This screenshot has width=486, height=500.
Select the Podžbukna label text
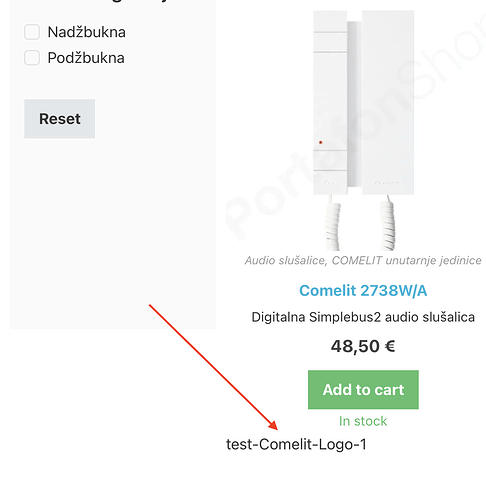[86, 58]
